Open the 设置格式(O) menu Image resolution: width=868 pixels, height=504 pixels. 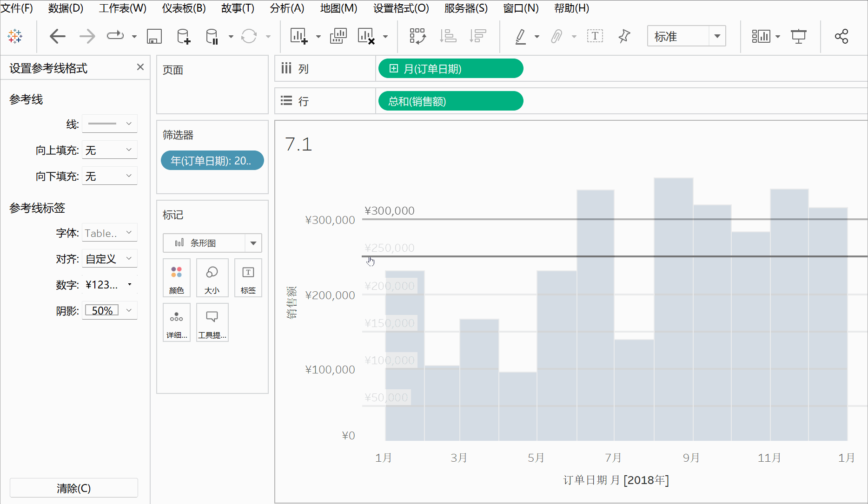(401, 8)
